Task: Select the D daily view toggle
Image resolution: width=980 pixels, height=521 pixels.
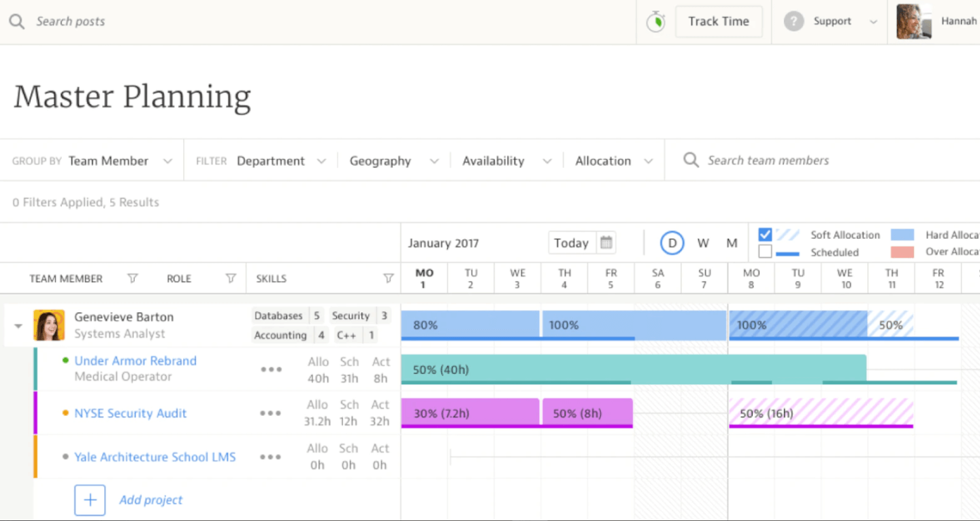Action: click(672, 243)
